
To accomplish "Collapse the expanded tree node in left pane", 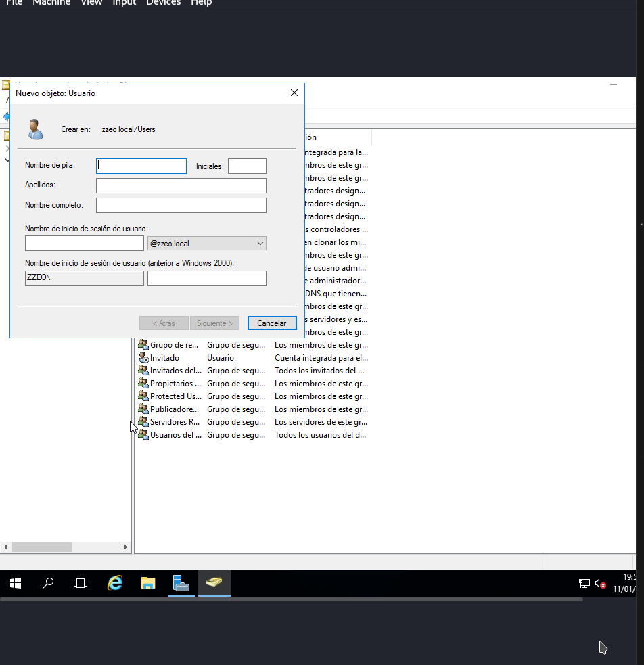I will (x=7, y=160).
